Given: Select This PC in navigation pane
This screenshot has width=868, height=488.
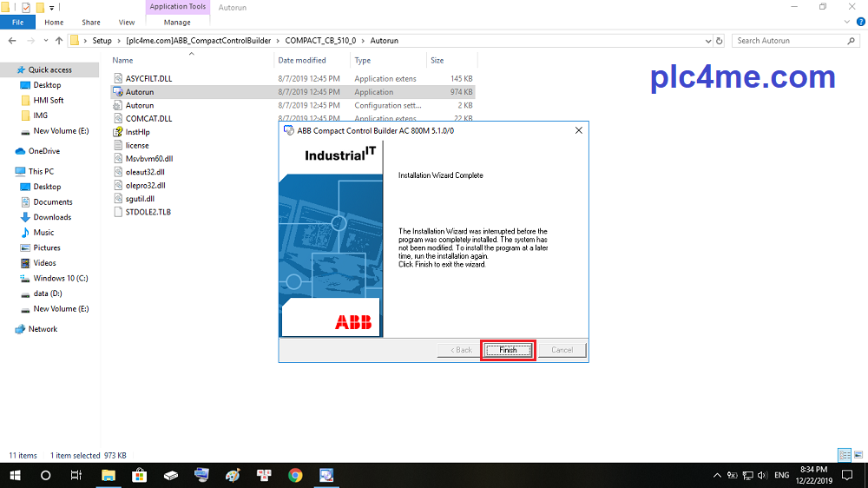Looking at the screenshot, I should click(41, 171).
